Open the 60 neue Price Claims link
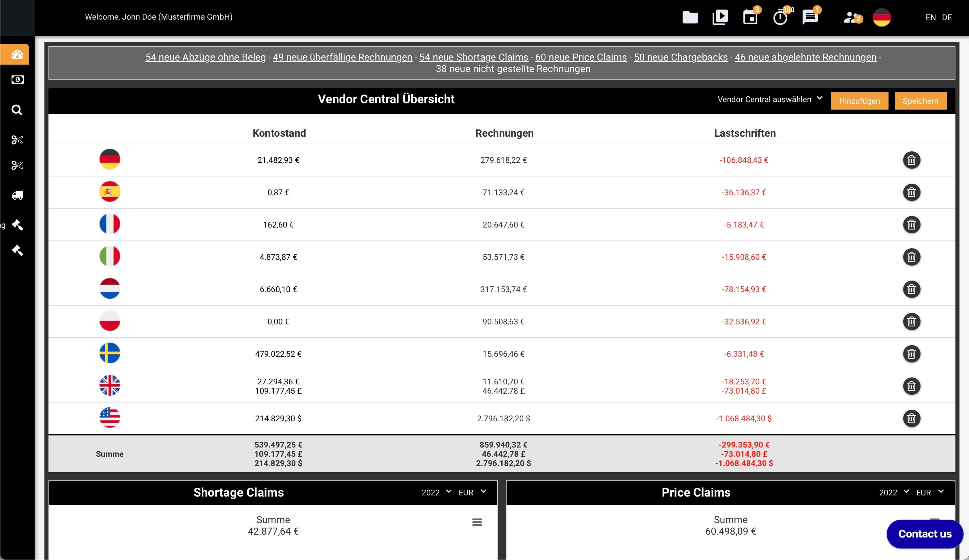Viewport: 969px width, 560px height. [x=581, y=57]
